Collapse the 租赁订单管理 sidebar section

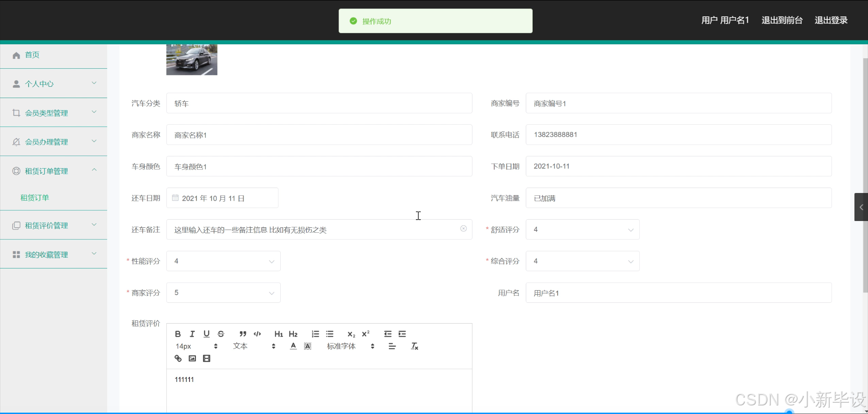coord(54,171)
